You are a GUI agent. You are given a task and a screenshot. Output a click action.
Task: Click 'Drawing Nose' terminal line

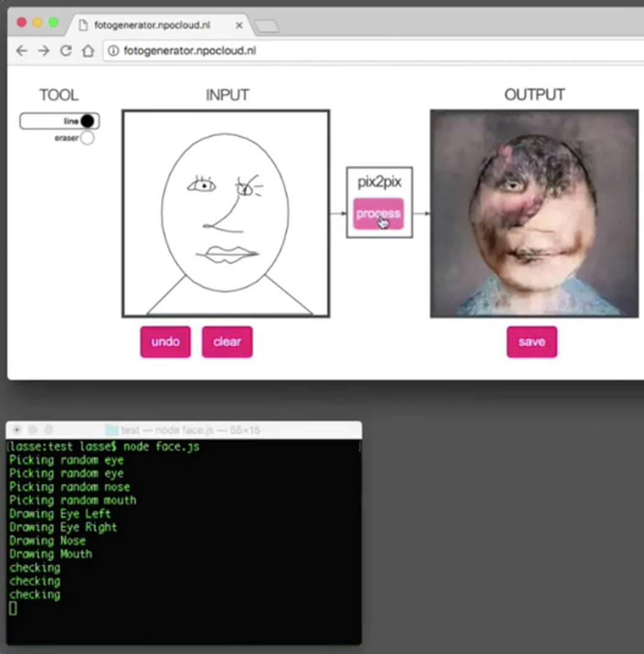point(47,540)
